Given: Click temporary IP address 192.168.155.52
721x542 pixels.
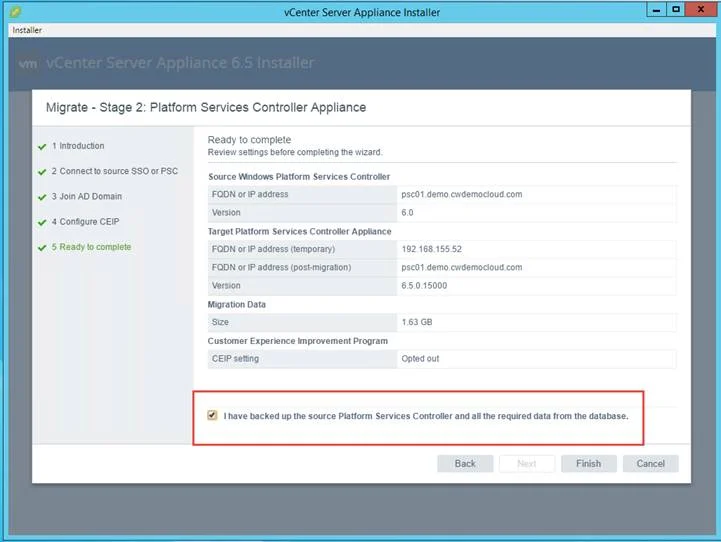Looking at the screenshot, I should coord(431,249).
